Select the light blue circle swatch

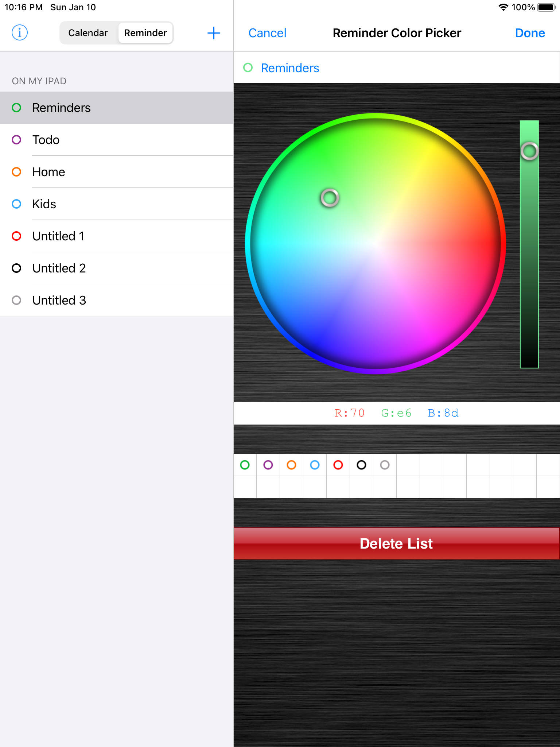[x=315, y=465]
